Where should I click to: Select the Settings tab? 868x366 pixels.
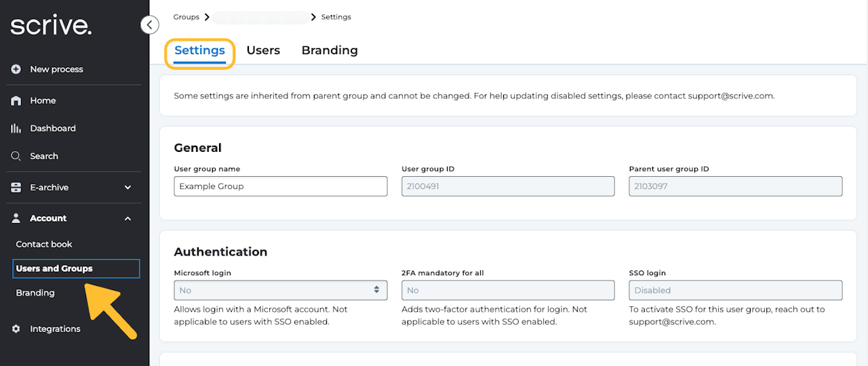pos(199,50)
